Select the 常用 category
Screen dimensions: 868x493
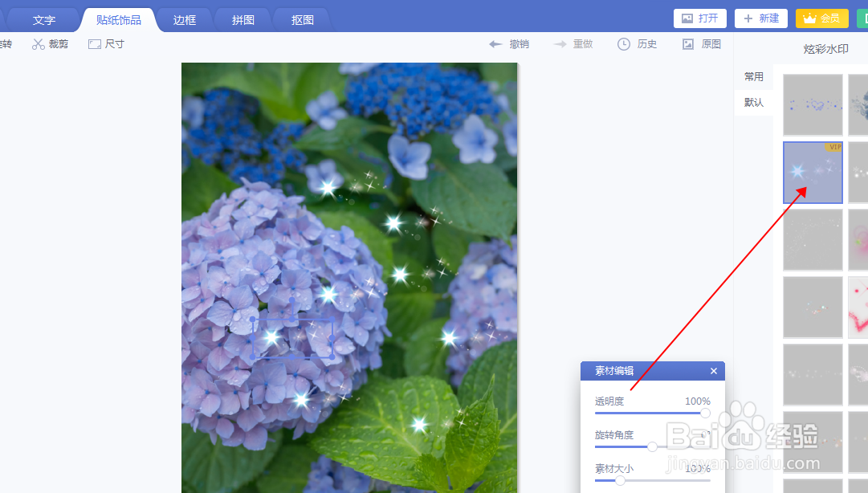753,76
